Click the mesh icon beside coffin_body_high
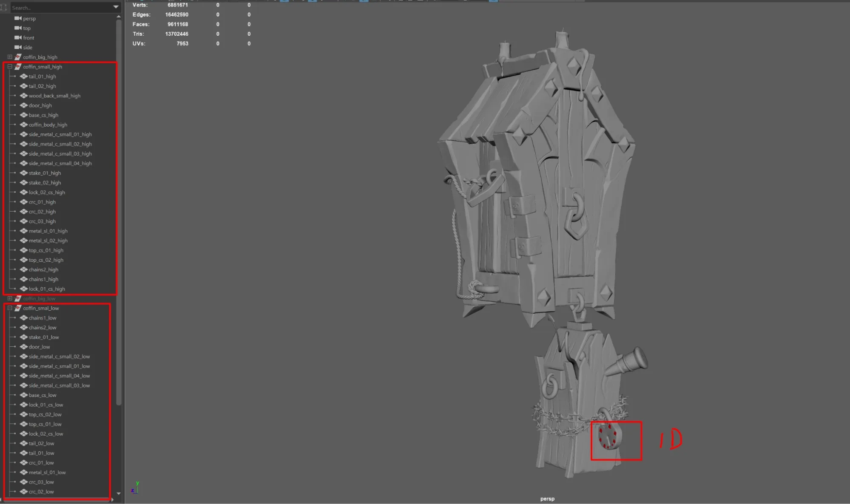The height and width of the screenshot is (504, 850). pyautogui.click(x=24, y=125)
